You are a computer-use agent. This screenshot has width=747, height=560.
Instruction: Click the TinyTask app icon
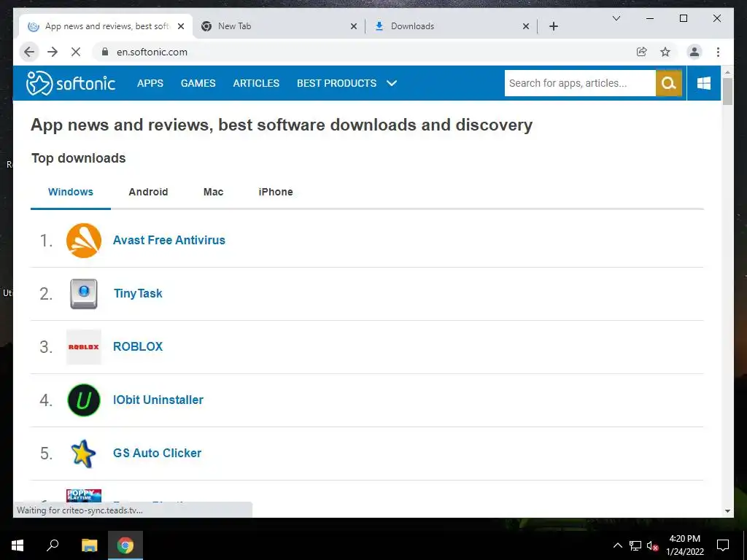click(x=84, y=294)
